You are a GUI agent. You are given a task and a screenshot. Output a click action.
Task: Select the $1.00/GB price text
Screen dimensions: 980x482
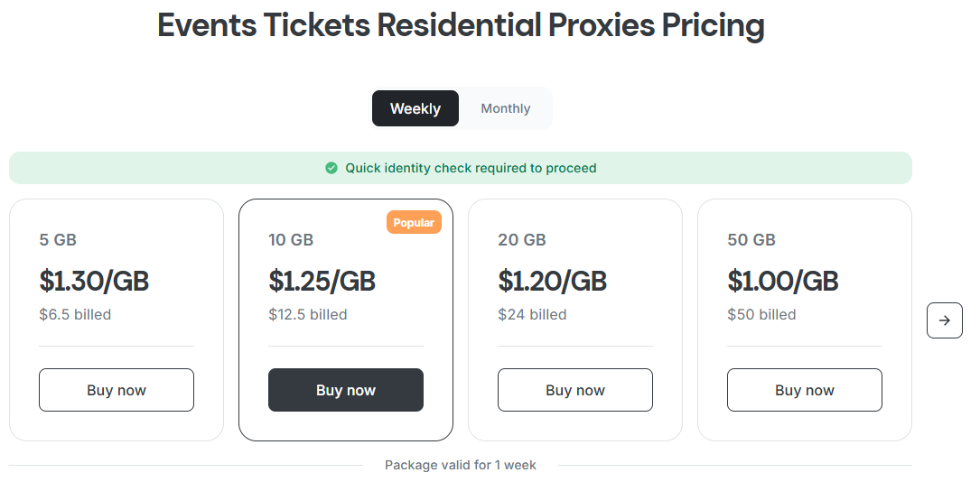(782, 281)
